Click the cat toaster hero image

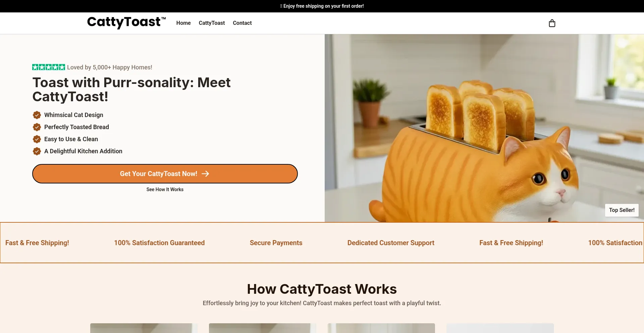[484, 128]
